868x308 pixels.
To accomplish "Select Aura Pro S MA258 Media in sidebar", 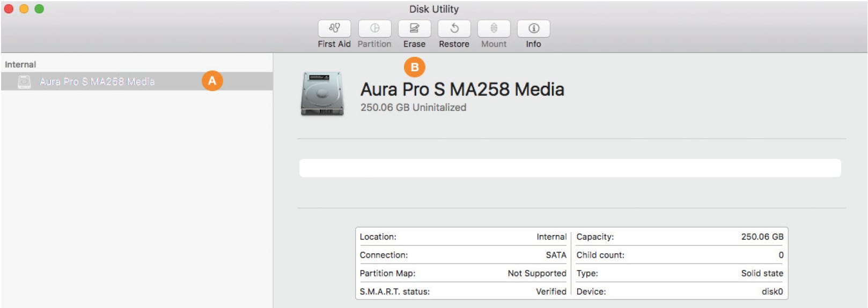I will (x=97, y=81).
